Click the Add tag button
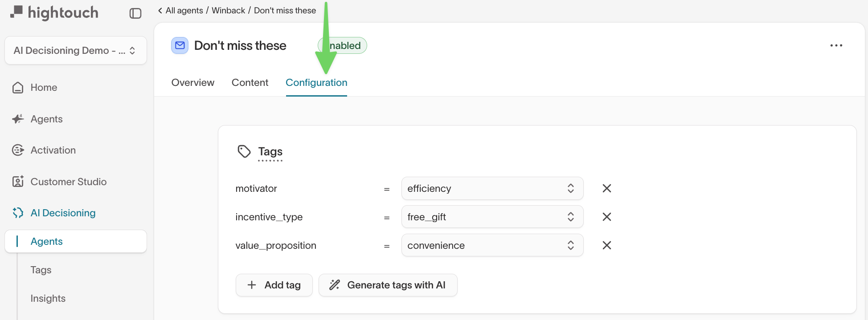The width and height of the screenshot is (868, 320). click(x=274, y=285)
